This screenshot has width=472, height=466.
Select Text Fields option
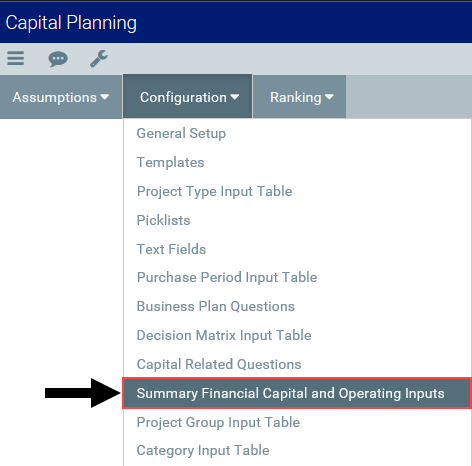(x=171, y=249)
